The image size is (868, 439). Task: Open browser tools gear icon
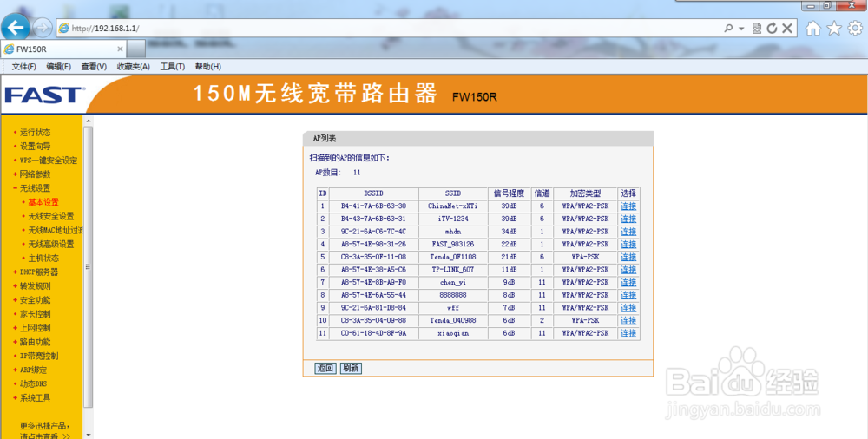pos(855,29)
